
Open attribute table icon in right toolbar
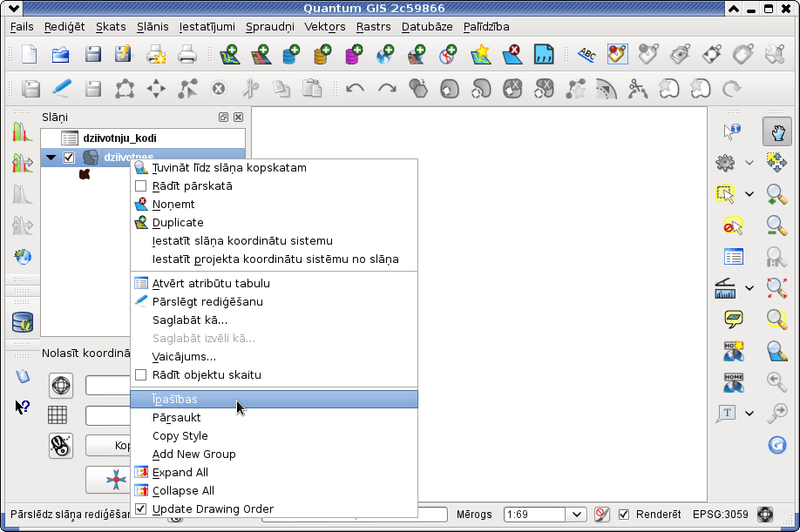[733, 256]
